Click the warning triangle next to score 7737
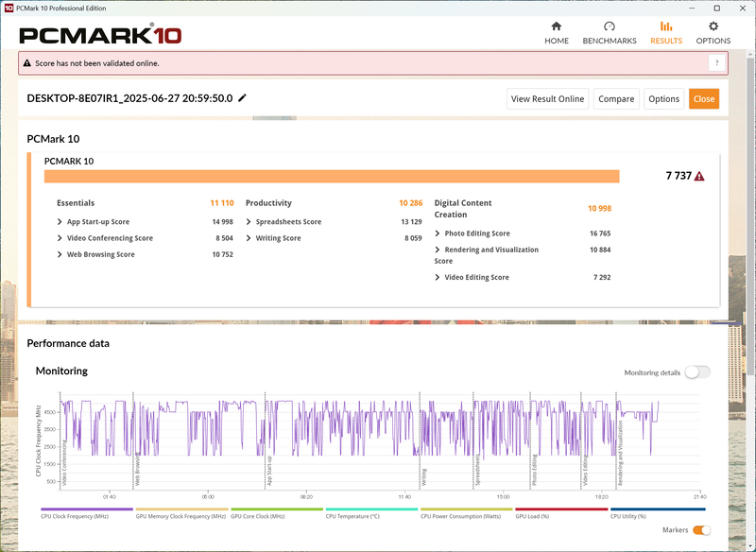The image size is (756, 552). (x=697, y=176)
